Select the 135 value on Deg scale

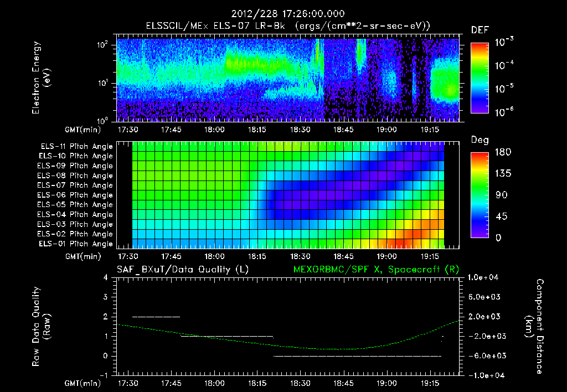[503, 174]
